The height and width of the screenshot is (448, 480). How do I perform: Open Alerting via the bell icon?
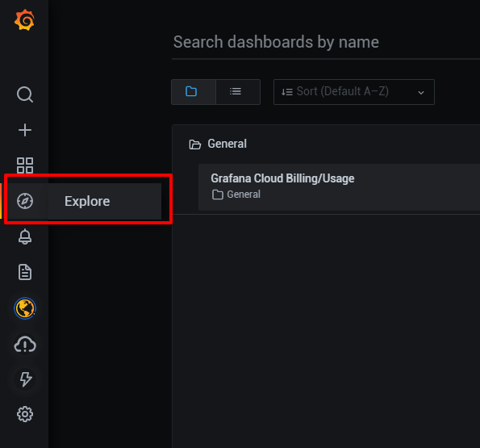[25, 237]
